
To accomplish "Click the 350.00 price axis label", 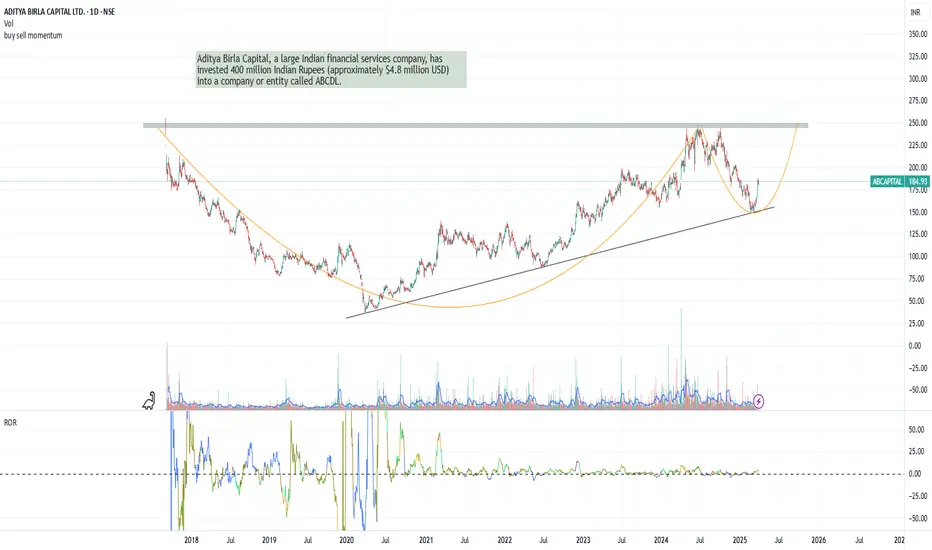I will (x=918, y=34).
